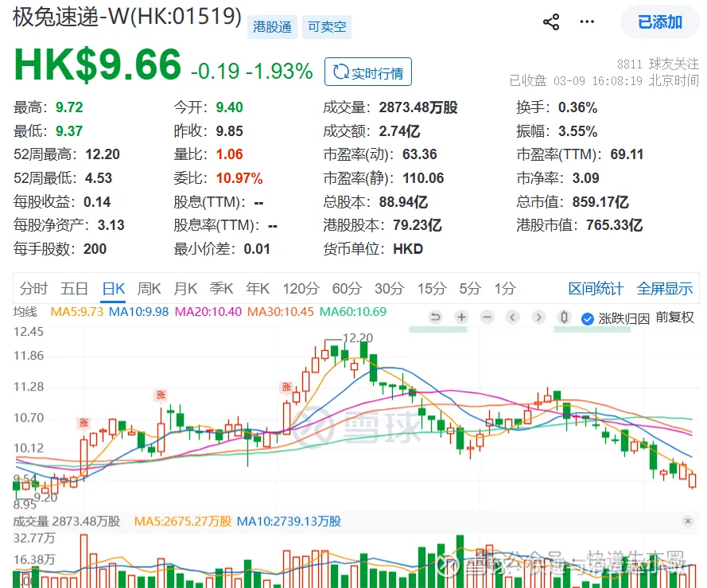Image resolution: width=707 pixels, height=588 pixels.
Task: Select the 季K tab
Action: [221, 288]
